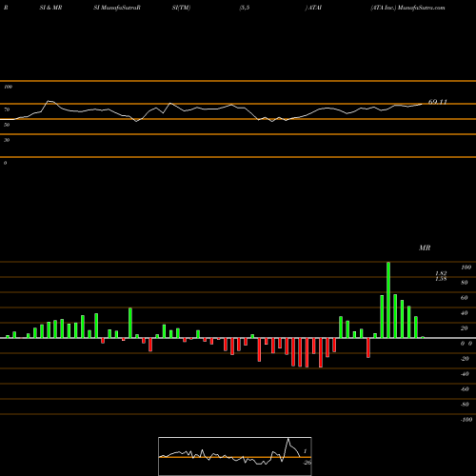Click the -100 label on MR axis

pyautogui.click(x=466, y=420)
